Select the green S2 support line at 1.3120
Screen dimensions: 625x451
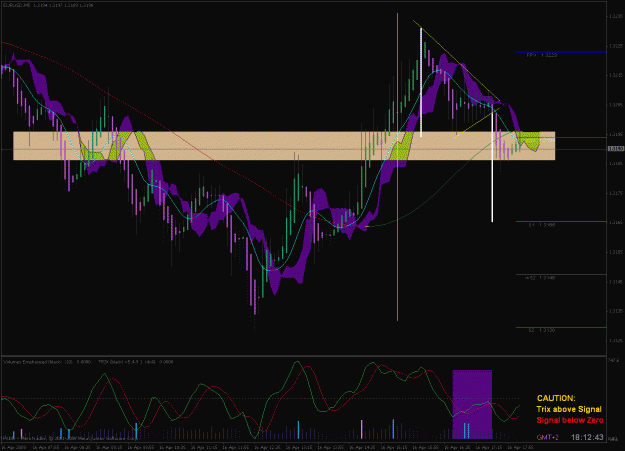click(561, 327)
